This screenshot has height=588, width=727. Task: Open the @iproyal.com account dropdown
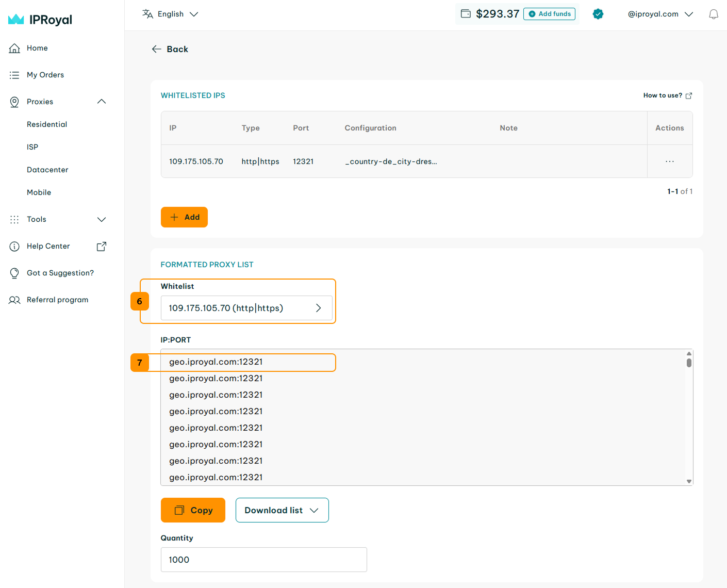pyautogui.click(x=660, y=14)
